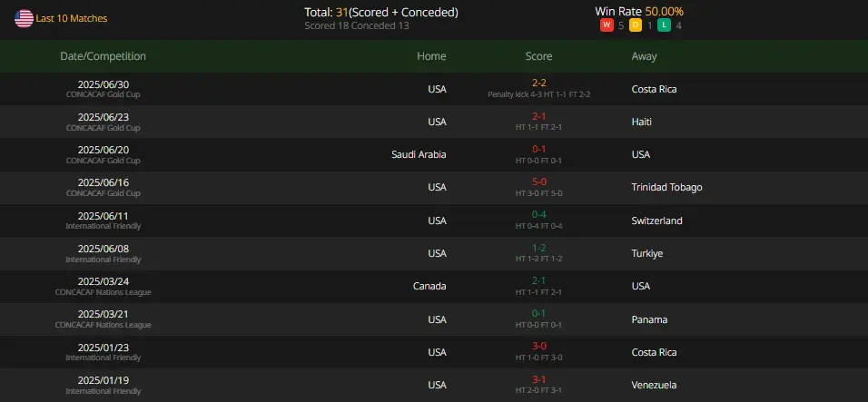Click USA away team in Saudi Arabia row
Viewport: 868px width, 402px height.
tap(640, 154)
